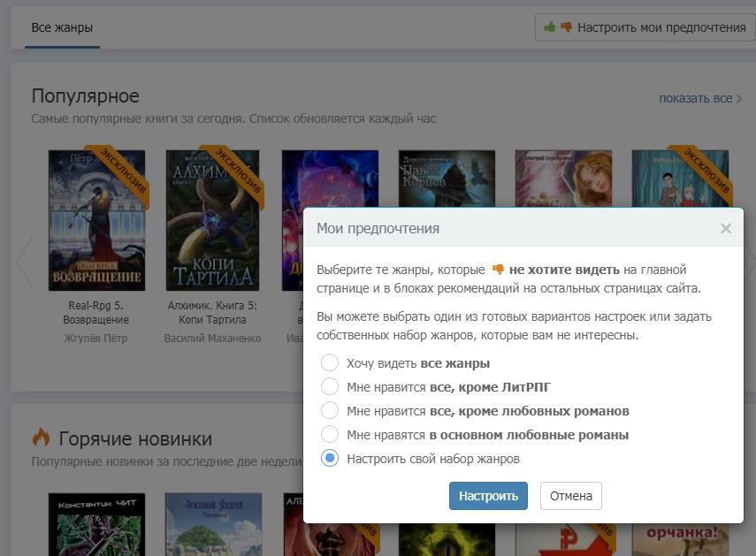This screenshot has height=556, width=756.
Task: Switch to the Все жанры tab
Action: tap(62, 27)
